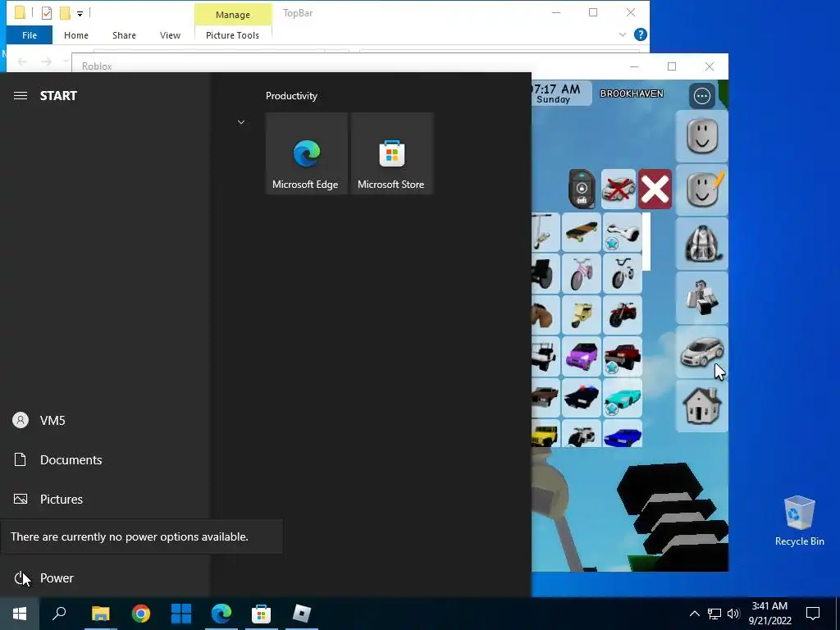Image resolution: width=840 pixels, height=630 pixels.
Task: Select the Manage contextual tab
Action: (x=232, y=15)
